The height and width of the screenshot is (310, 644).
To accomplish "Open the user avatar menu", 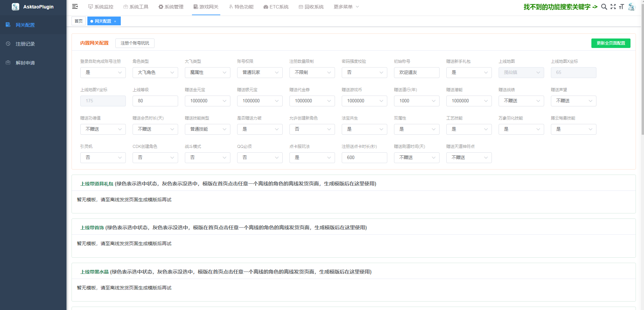I will point(632,7).
